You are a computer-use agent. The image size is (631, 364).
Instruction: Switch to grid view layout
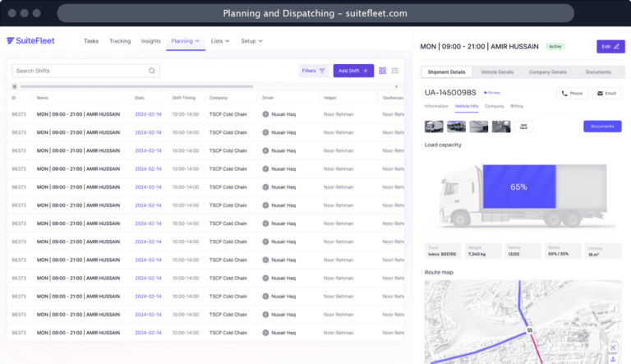383,71
